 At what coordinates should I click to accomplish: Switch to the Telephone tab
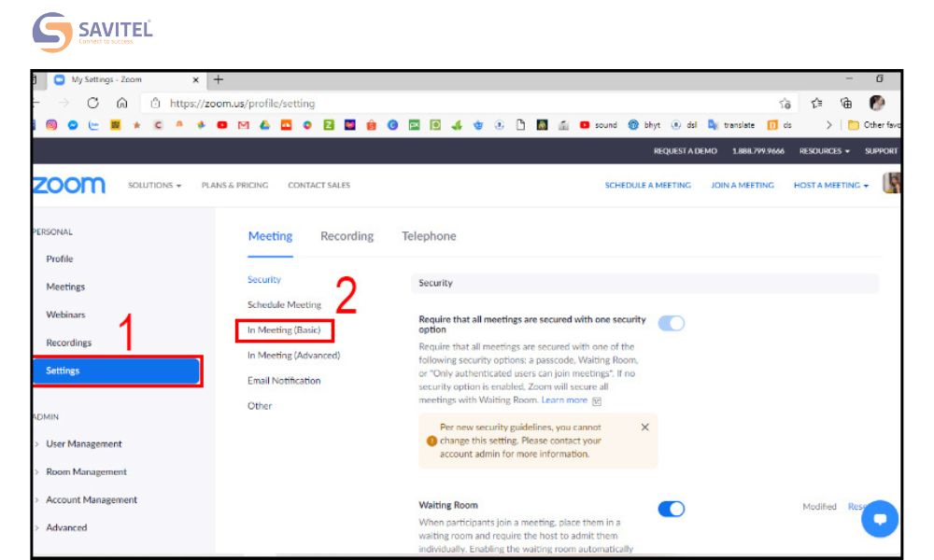429,236
